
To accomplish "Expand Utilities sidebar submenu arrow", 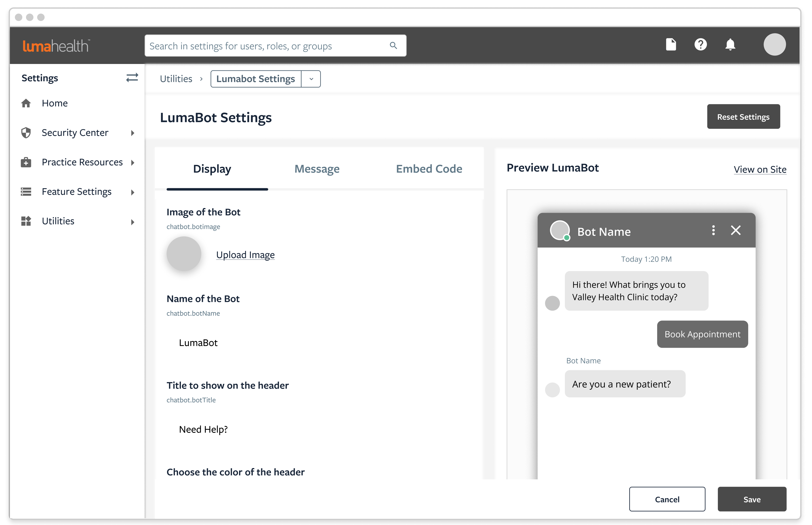I will tap(133, 222).
